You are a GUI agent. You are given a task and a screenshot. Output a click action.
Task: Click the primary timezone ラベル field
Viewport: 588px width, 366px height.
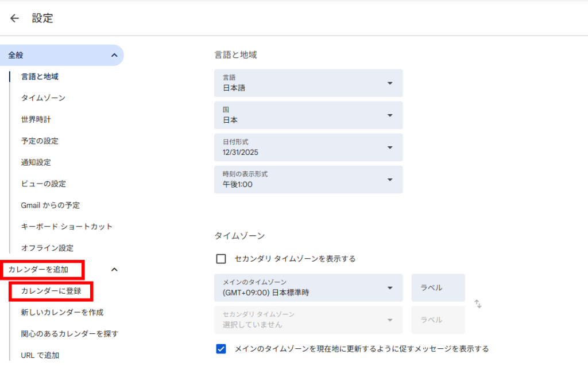(438, 288)
